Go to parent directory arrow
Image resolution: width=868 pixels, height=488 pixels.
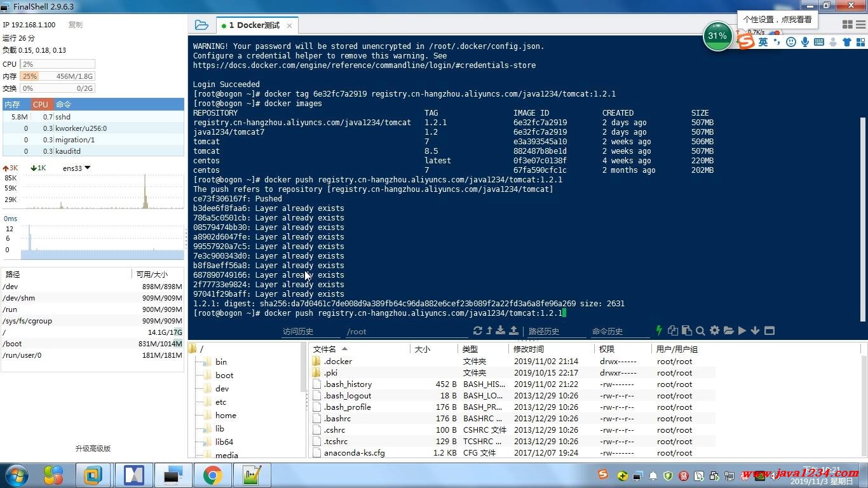(489, 330)
